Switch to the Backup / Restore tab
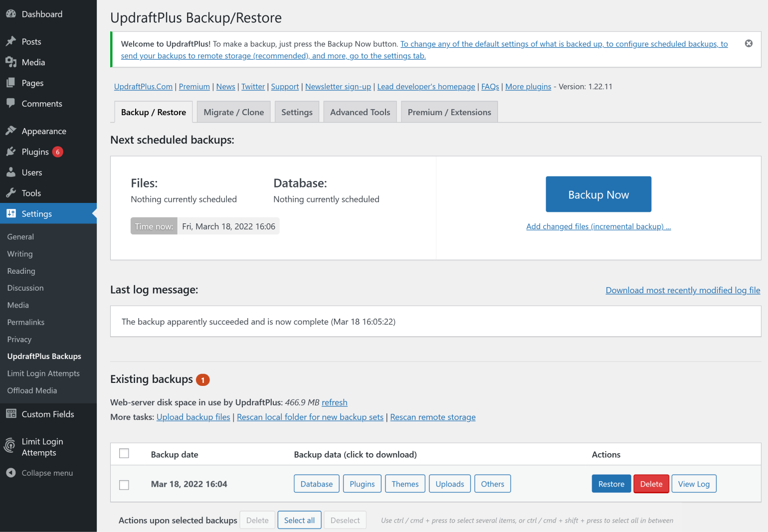This screenshot has width=768, height=532. coord(154,112)
